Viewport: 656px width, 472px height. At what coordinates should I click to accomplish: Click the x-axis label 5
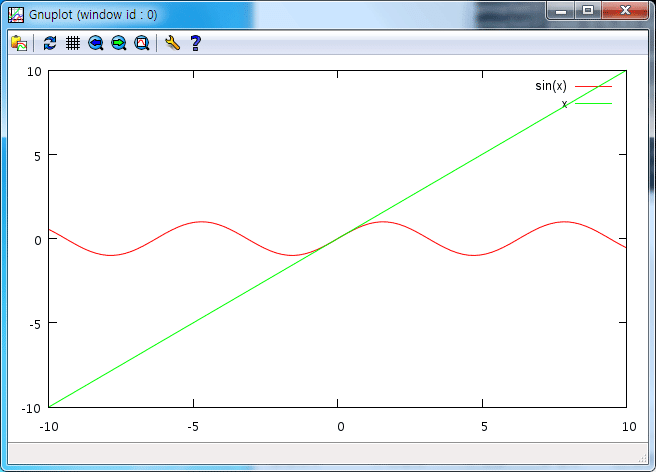pos(484,427)
